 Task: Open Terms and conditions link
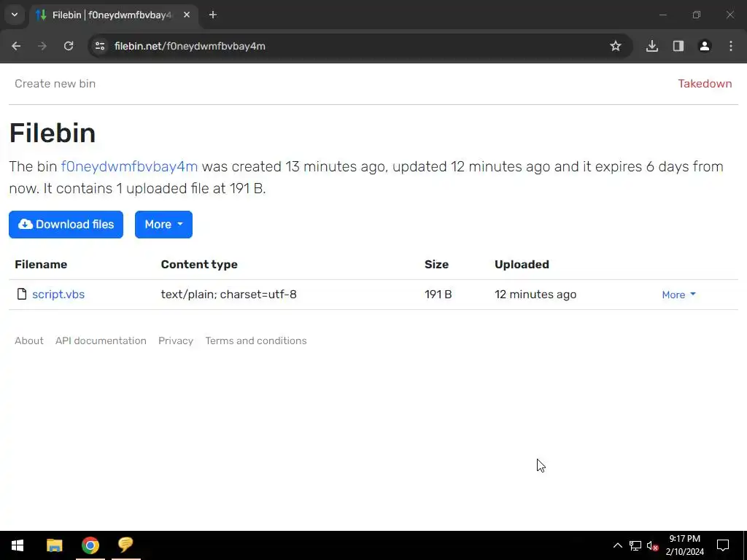pyautogui.click(x=256, y=341)
